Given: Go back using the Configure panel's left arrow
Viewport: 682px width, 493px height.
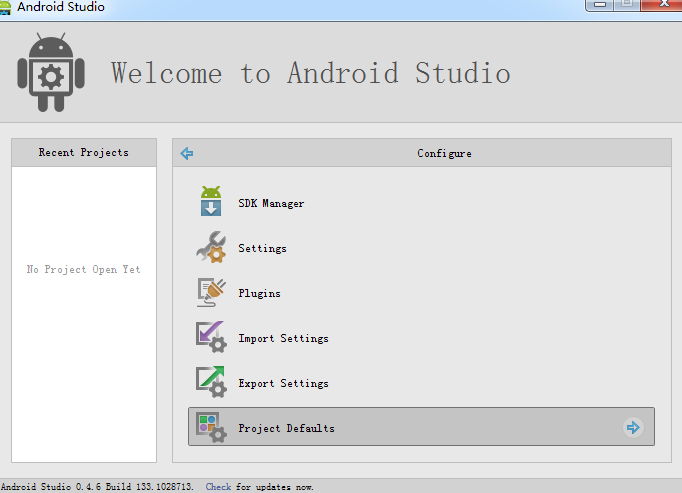Looking at the screenshot, I should [187, 153].
